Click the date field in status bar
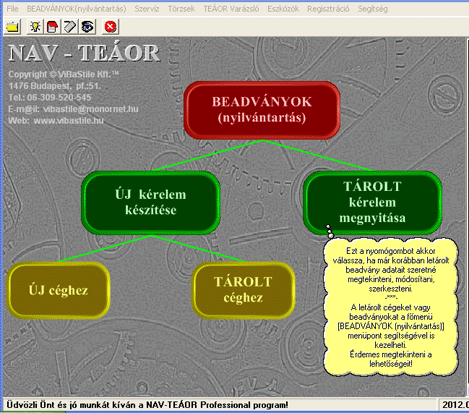The width and height of the screenshot is (469, 413). pos(454,405)
